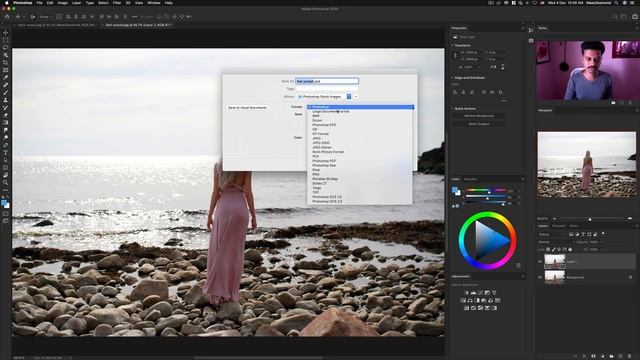Click Navigator zoom slider handle
The image size is (640, 360).
[x=590, y=219]
